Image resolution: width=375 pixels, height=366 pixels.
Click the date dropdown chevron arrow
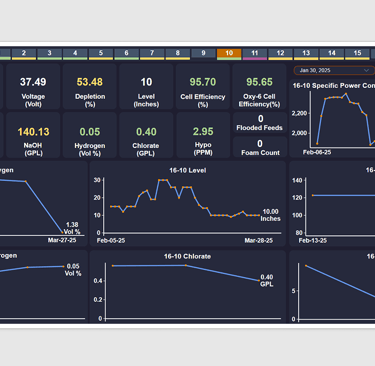(366, 70)
